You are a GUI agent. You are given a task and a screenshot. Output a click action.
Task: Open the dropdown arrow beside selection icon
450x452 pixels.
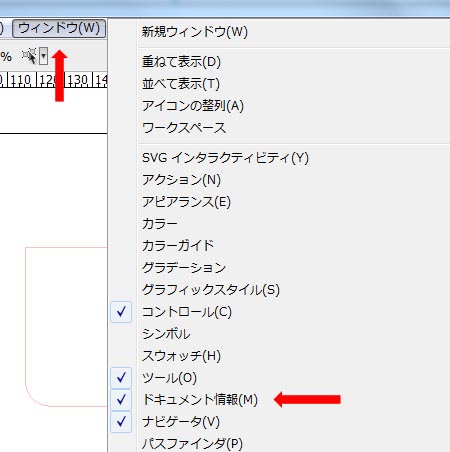(x=43, y=56)
